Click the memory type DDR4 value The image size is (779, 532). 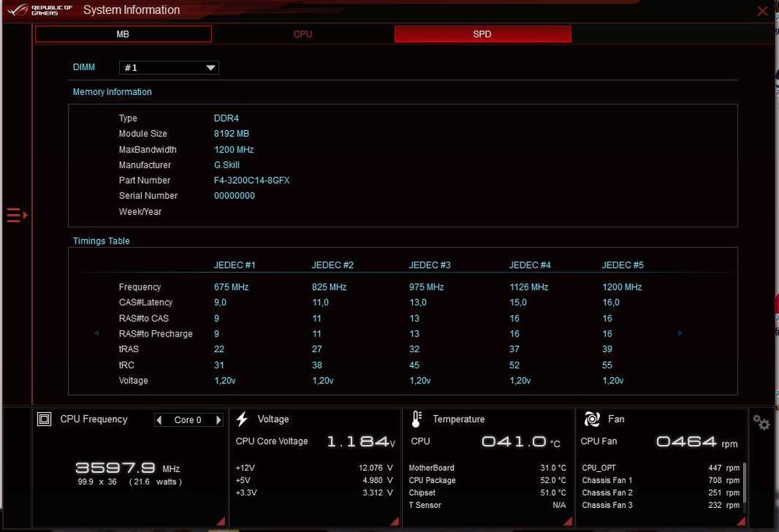227,118
